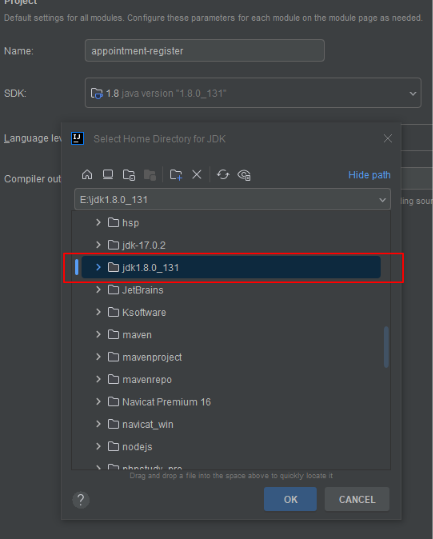Click Hide path link
Viewport: 433px width, 539px height.
[369, 175]
